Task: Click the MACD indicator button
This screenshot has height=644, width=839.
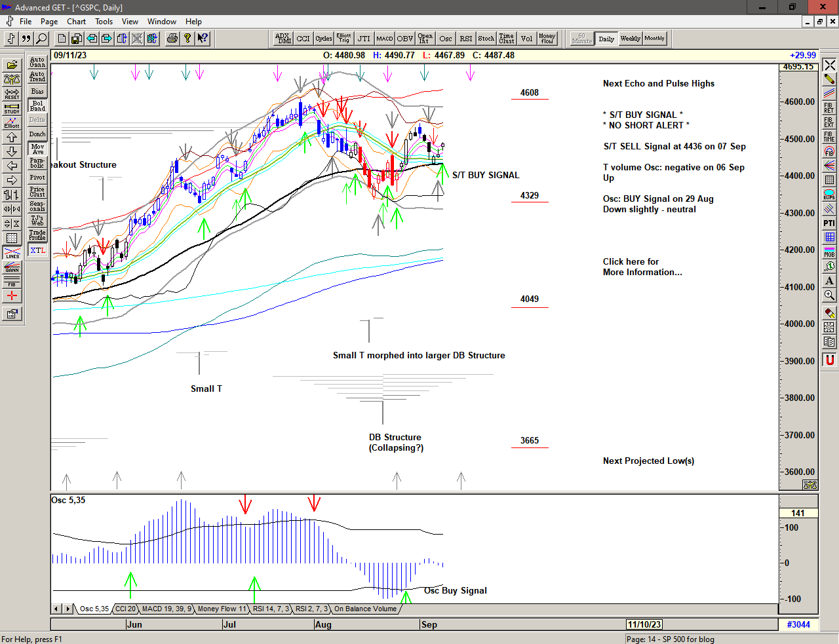Action: (x=384, y=39)
